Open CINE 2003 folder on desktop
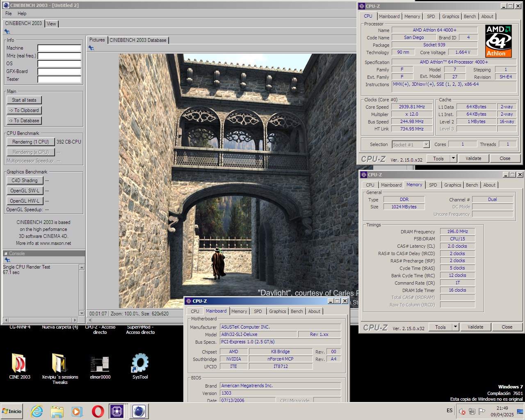Viewport: 525px width, 420px height. [x=19, y=363]
